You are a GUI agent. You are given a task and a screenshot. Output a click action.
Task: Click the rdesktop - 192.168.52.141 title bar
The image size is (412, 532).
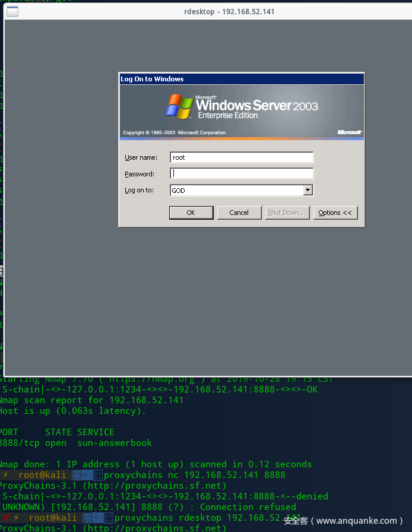pyautogui.click(x=229, y=11)
